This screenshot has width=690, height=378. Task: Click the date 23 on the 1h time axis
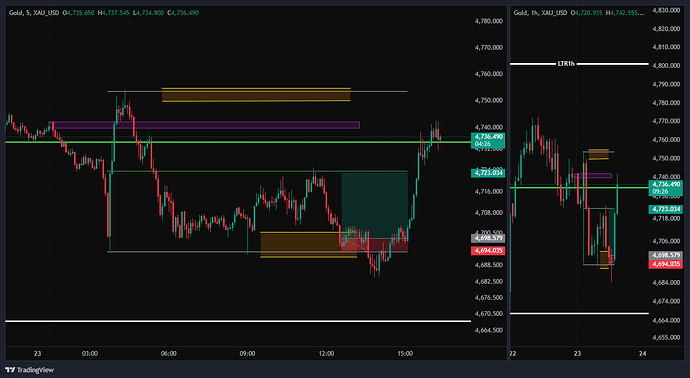tap(577, 353)
